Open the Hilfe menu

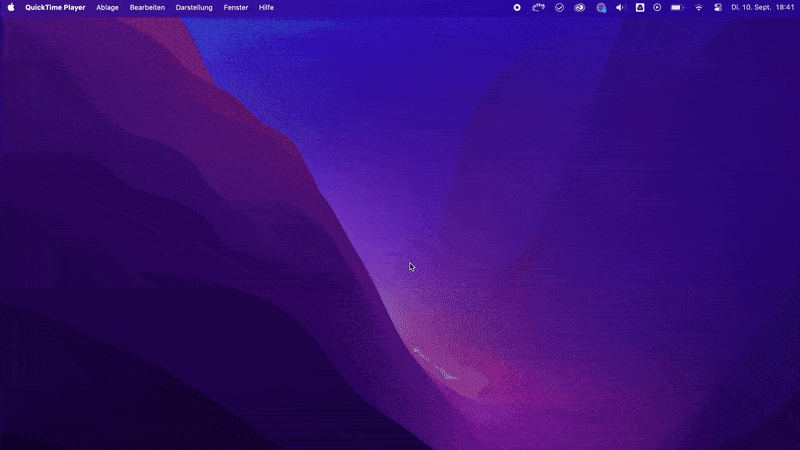266,7
